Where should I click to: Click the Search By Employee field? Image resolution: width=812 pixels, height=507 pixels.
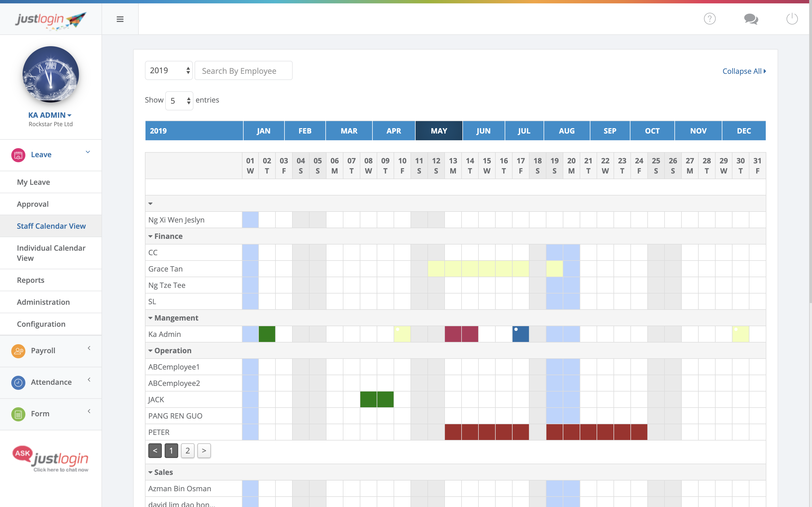point(243,71)
